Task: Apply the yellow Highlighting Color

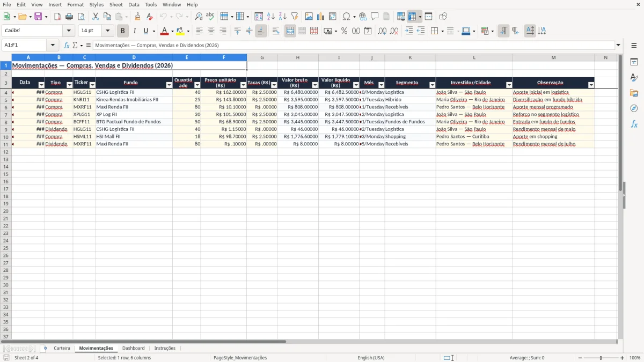Action: [180, 31]
